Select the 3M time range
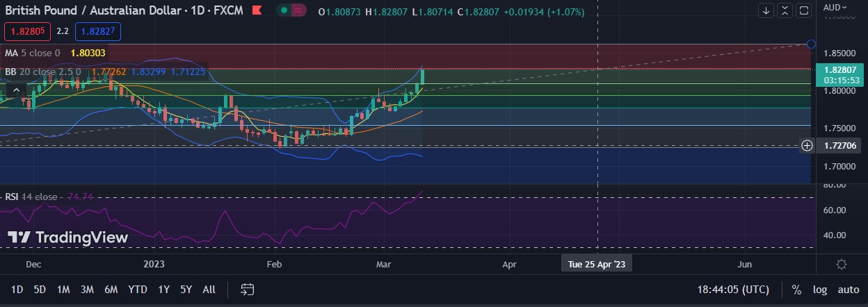 click(x=87, y=290)
